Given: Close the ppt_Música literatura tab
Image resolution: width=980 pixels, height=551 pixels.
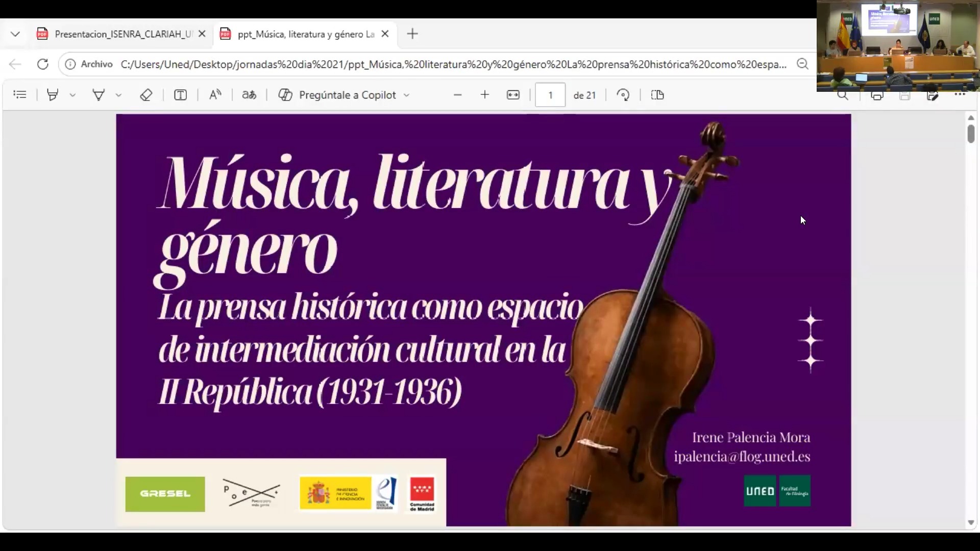Looking at the screenshot, I should coord(385,34).
